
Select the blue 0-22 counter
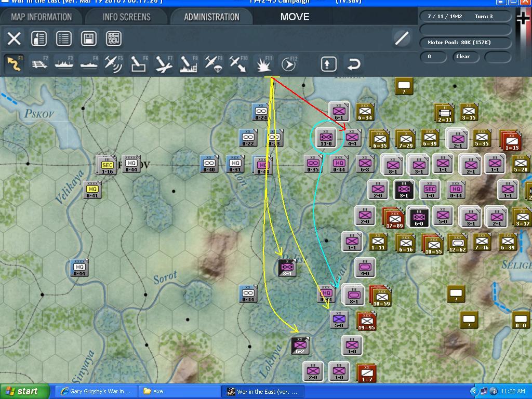point(248,137)
